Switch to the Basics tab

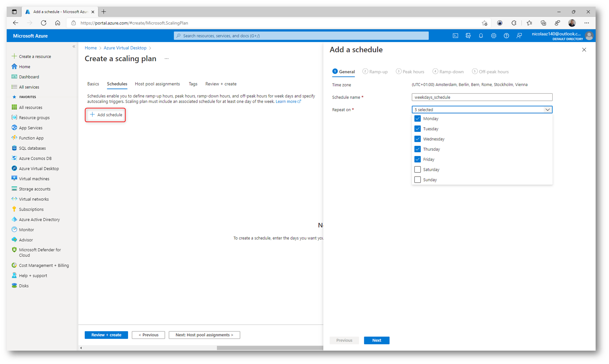[x=93, y=84]
